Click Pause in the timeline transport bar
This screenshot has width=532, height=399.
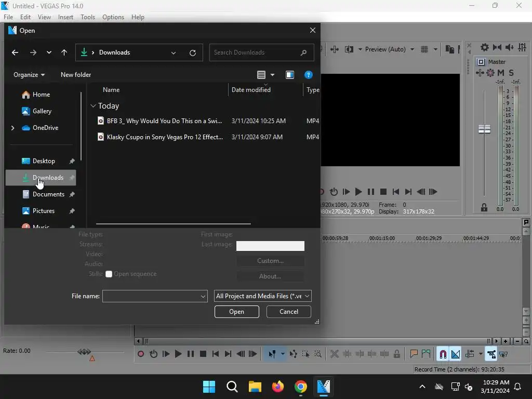191,354
